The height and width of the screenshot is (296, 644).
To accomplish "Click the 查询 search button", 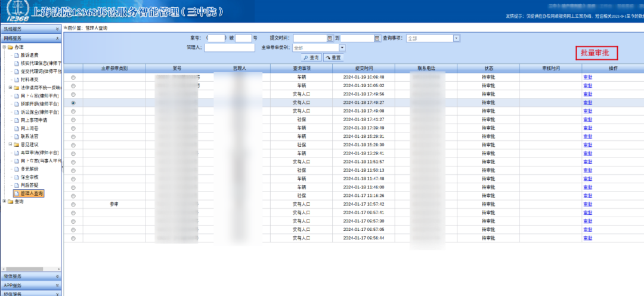I will [x=311, y=57].
